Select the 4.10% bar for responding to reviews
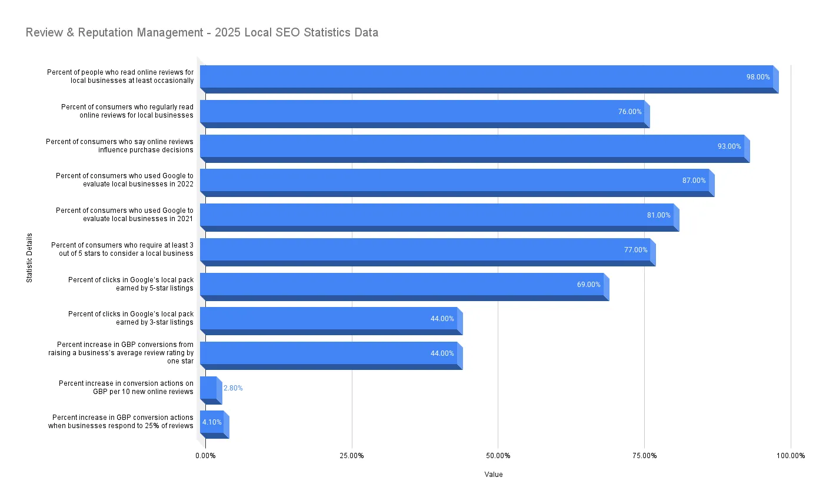Screen dimensions: 816x504 [212, 422]
